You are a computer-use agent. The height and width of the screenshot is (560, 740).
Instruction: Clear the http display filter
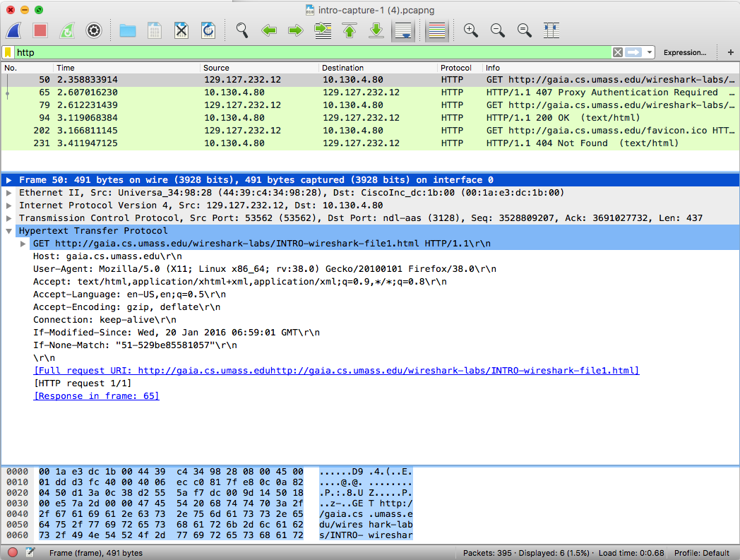(x=617, y=52)
